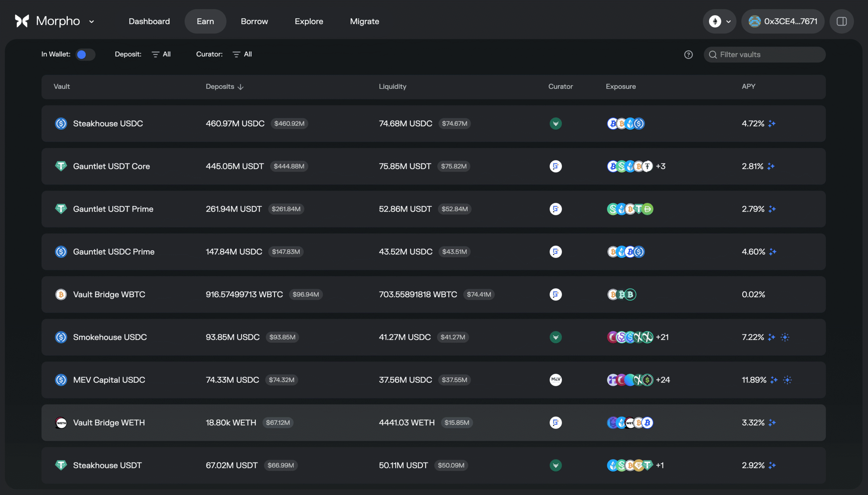The width and height of the screenshot is (868, 495).
Task: Click Gauntlet curator icon on Vault Bridge WBTC
Action: (x=555, y=294)
